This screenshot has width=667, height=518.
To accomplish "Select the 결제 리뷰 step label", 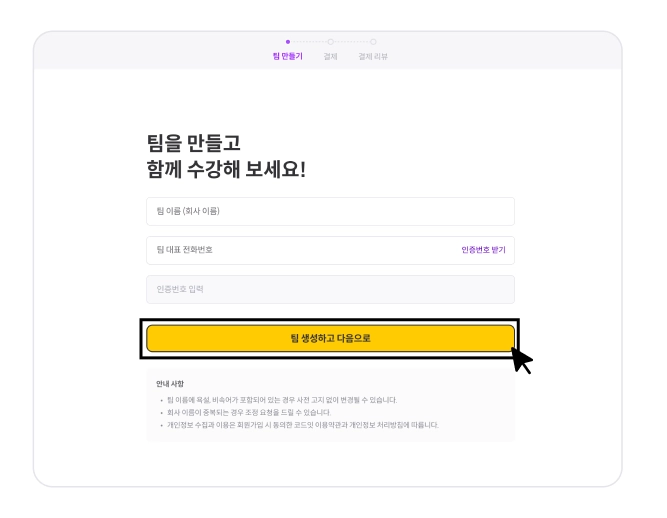I will pyautogui.click(x=373, y=56).
